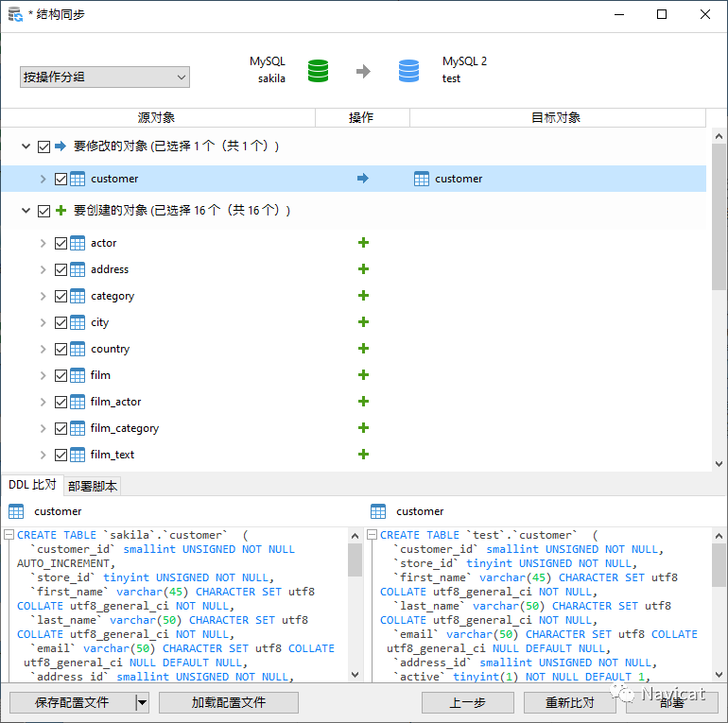The height and width of the screenshot is (723, 728).
Task: Click the address table icon
Action: click(78, 269)
